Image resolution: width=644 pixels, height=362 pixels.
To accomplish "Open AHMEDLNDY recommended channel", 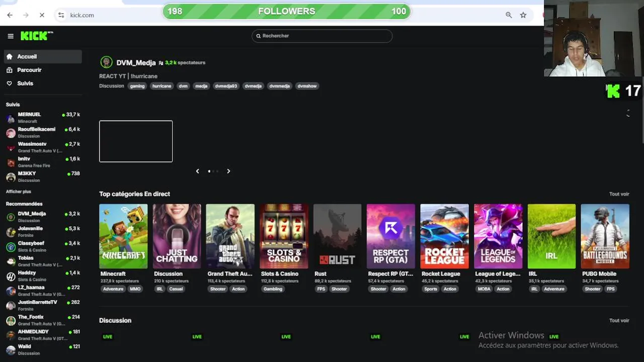I will 43,335.
